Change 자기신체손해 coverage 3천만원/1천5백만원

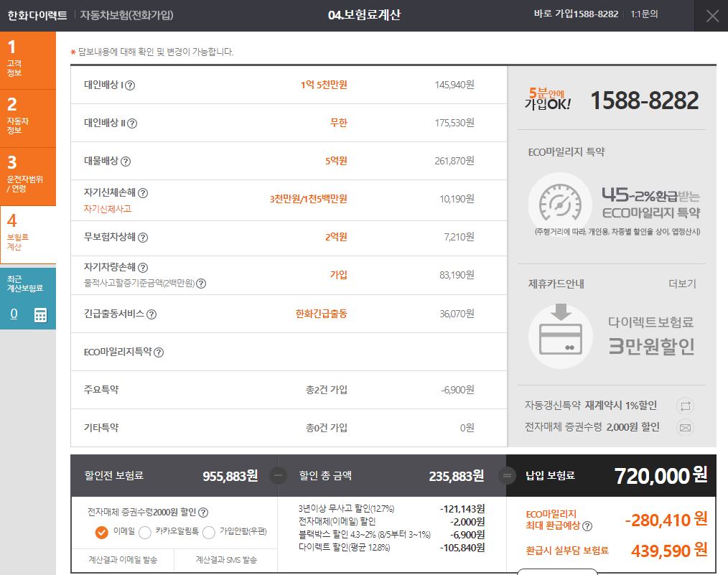click(x=308, y=199)
